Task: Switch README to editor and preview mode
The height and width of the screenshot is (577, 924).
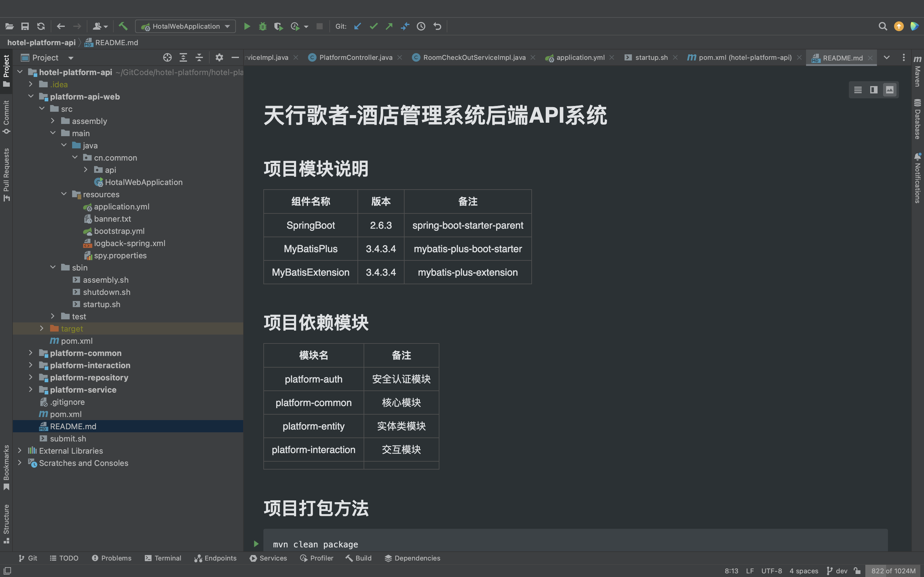Action: [874, 90]
